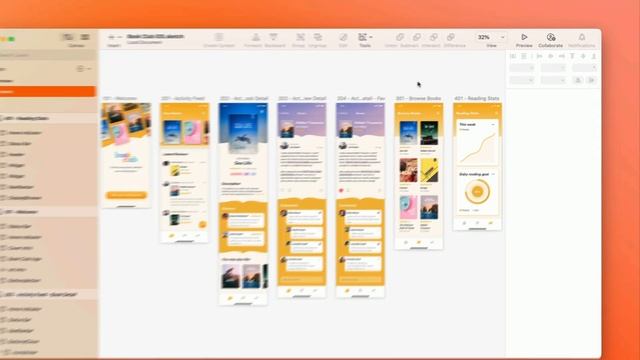
Task: Click the Daily reading goal progress ring
Action: 477,191
